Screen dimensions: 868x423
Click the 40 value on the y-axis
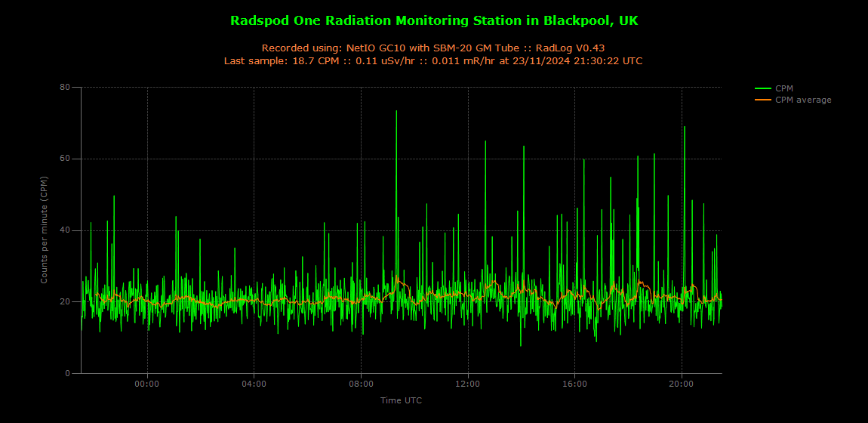click(x=66, y=230)
